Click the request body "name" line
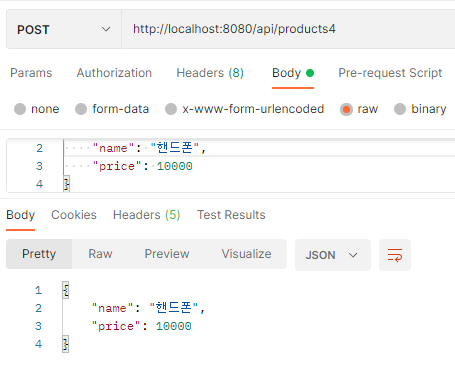The width and height of the screenshot is (455, 365). click(x=149, y=148)
